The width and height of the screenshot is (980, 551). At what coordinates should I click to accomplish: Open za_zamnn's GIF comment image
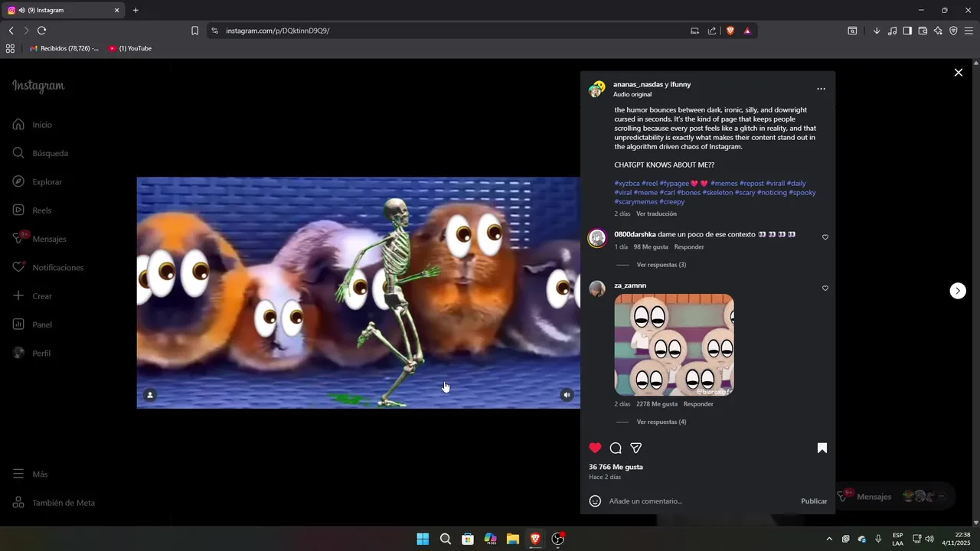[674, 344]
